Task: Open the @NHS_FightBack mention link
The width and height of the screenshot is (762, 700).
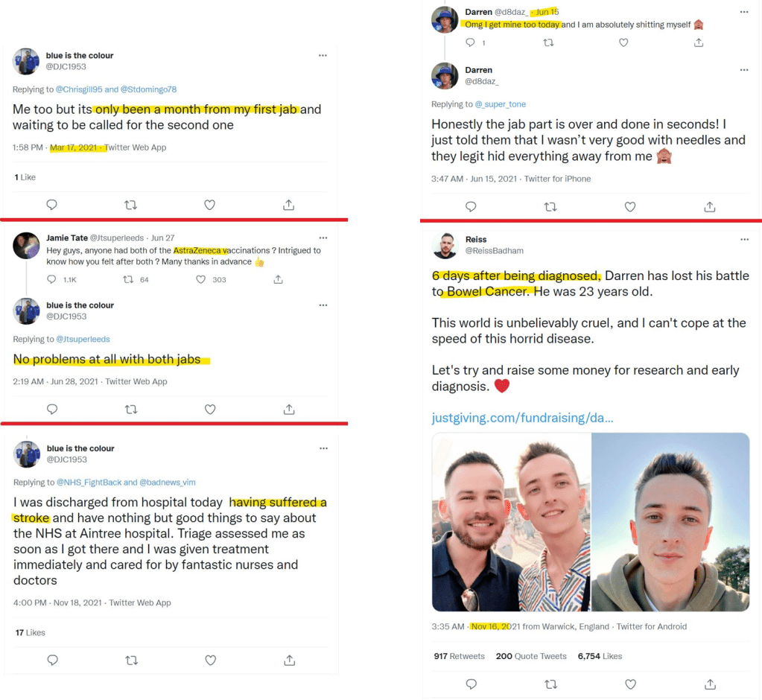Action: pyautogui.click(x=89, y=483)
